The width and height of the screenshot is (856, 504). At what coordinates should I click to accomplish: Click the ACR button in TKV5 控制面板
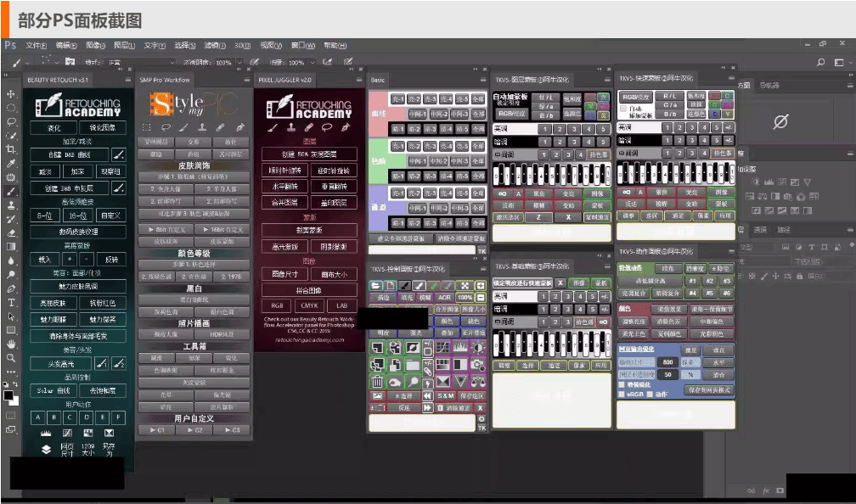444,297
